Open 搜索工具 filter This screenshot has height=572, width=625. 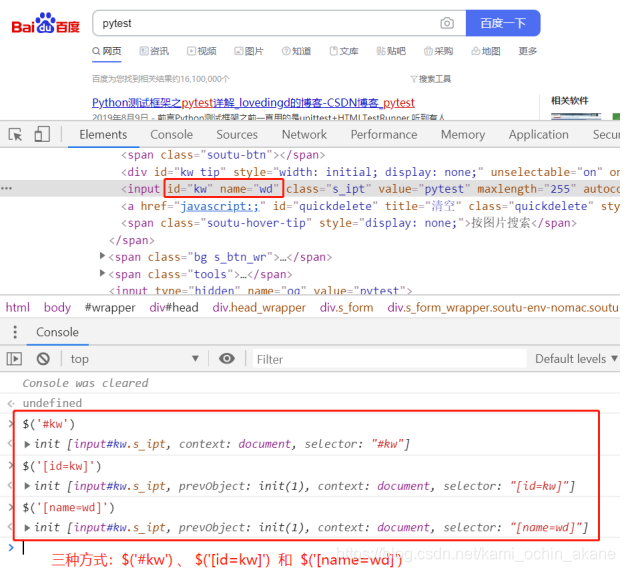(431, 79)
